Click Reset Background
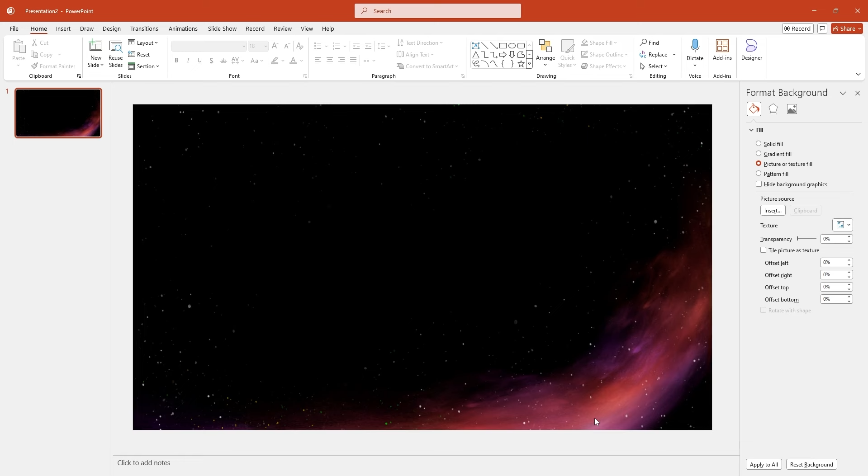This screenshot has width=868, height=476. click(x=812, y=464)
